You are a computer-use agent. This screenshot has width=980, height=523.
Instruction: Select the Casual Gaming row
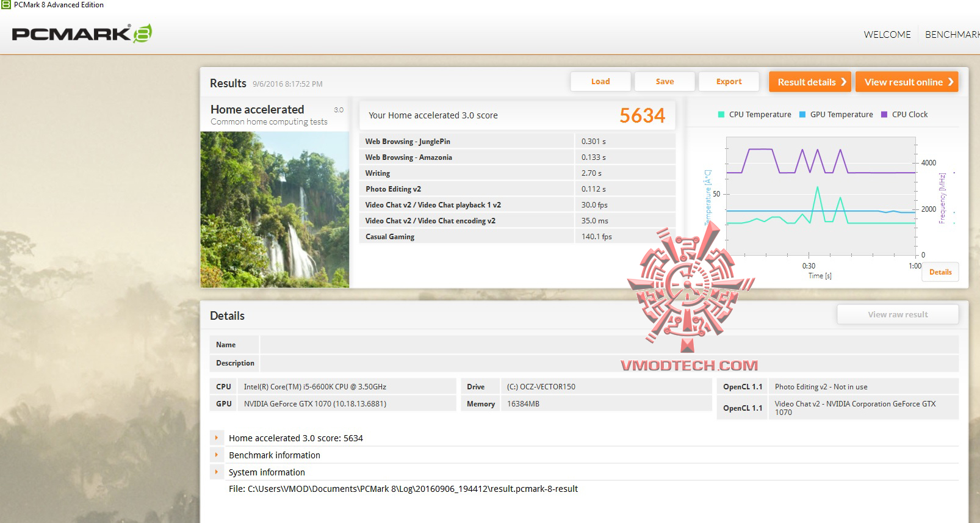pos(517,236)
